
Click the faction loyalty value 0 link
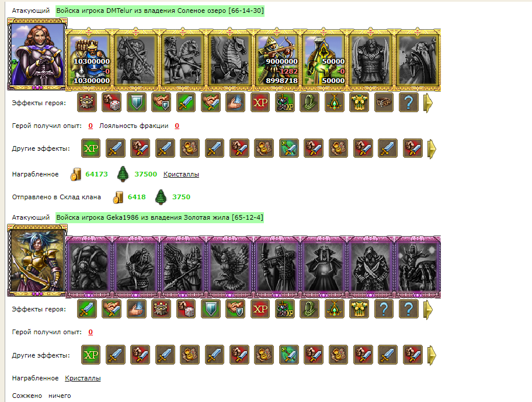pos(177,126)
